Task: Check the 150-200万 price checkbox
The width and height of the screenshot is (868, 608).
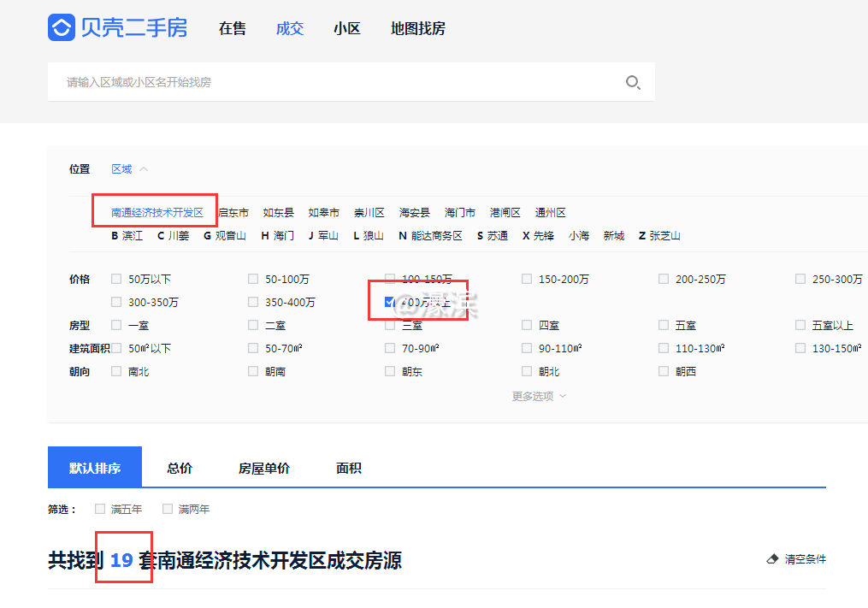Action: pos(527,279)
